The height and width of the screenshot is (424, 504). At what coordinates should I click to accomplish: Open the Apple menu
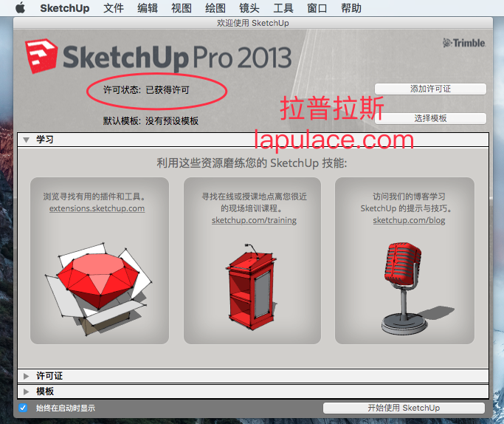click(x=20, y=8)
